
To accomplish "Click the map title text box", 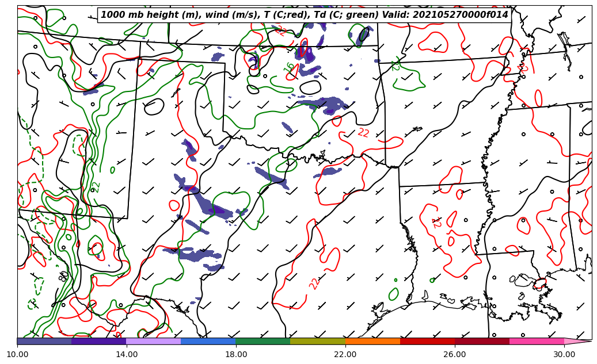I will click(305, 15).
